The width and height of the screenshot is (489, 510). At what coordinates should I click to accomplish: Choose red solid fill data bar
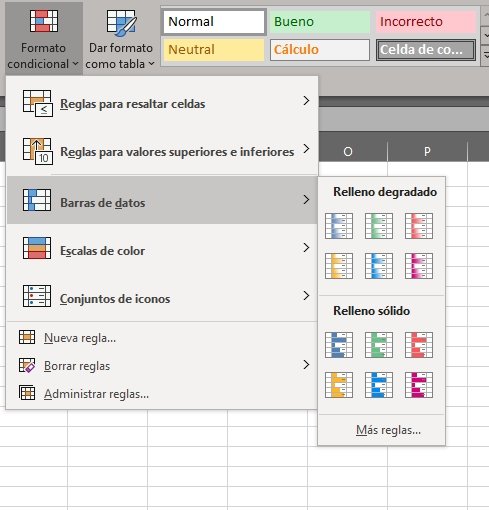pos(419,345)
